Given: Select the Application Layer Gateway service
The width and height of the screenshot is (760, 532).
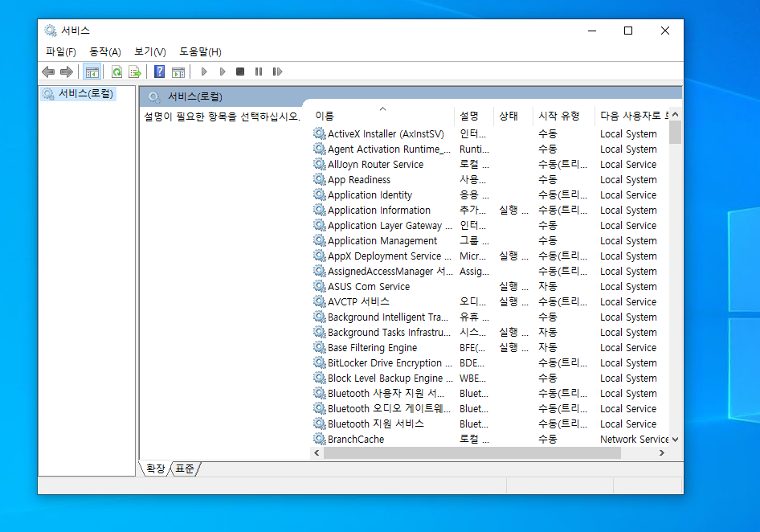Looking at the screenshot, I should coord(489,225).
